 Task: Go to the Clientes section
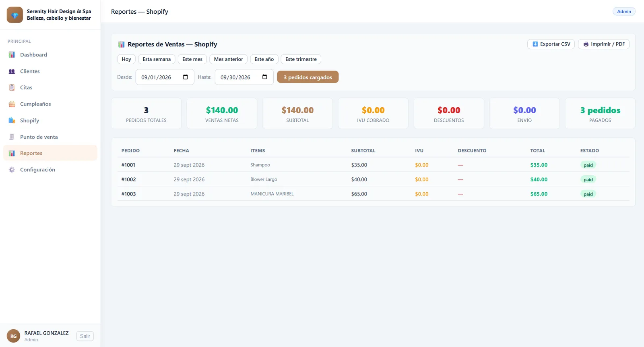click(x=50, y=71)
